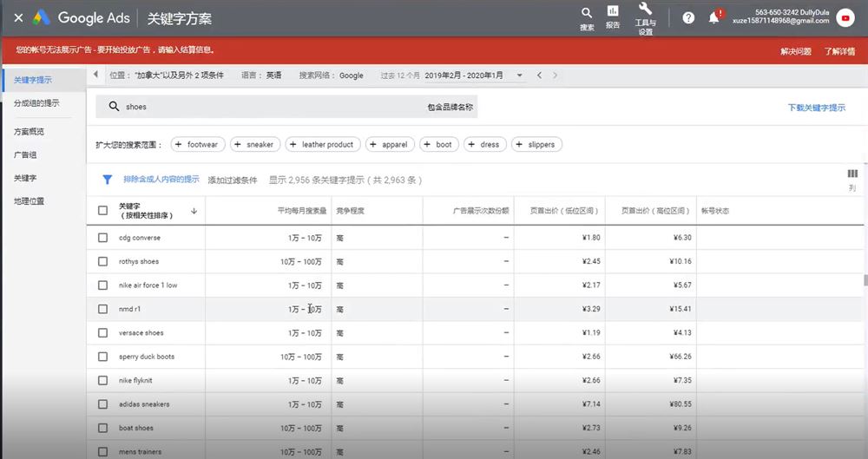This screenshot has height=459, width=868.
Task: Sort by 广告展示次数份额 column header
Action: click(x=481, y=210)
